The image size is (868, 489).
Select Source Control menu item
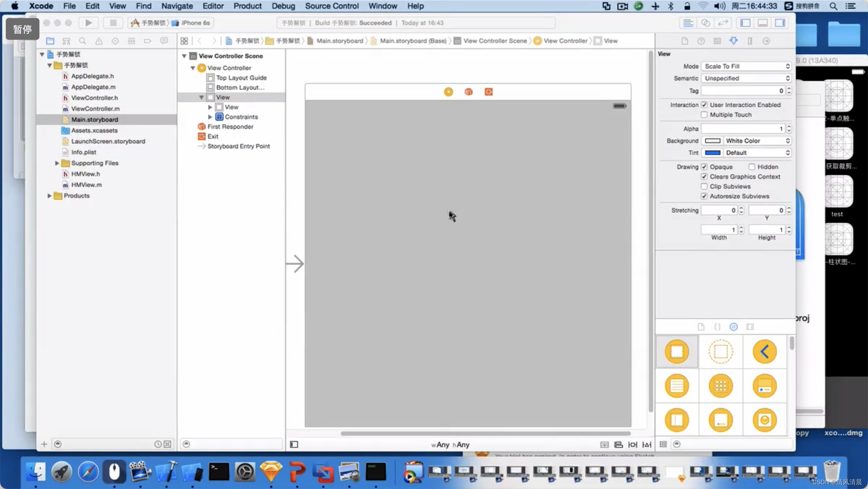(x=331, y=6)
